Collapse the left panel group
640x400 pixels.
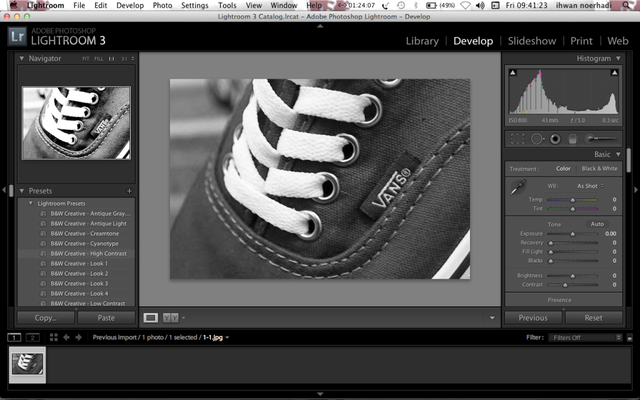(4, 190)
